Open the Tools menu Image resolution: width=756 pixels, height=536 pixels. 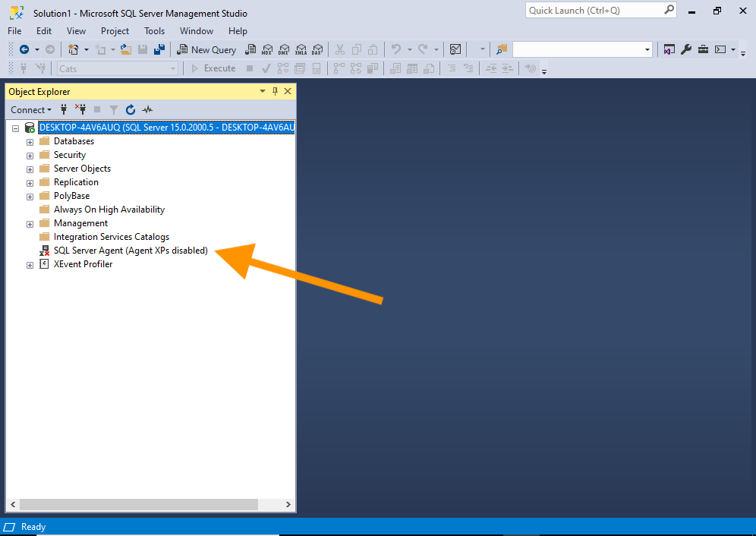coord(154,31)
